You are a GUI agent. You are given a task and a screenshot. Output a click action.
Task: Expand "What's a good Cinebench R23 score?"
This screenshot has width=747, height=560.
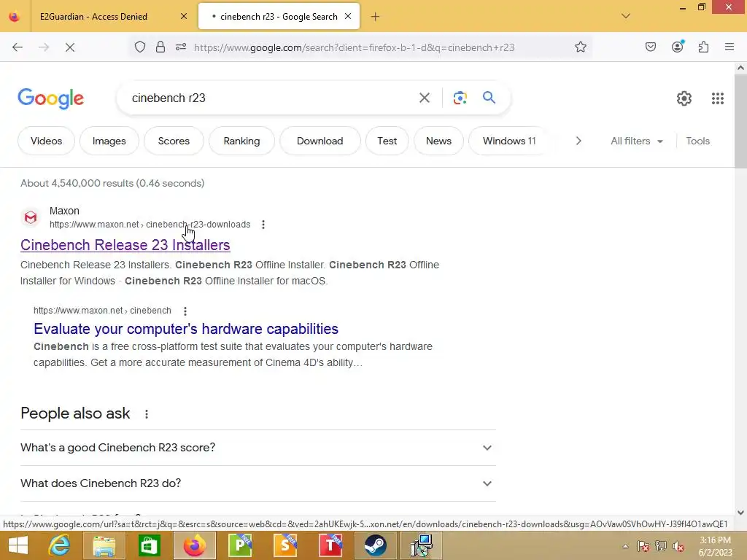click(258, 448)
